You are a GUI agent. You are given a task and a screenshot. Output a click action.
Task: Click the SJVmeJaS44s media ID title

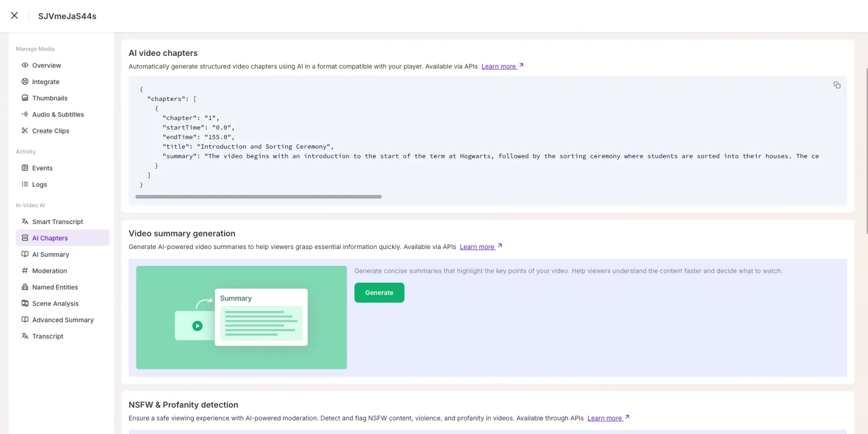67,16
